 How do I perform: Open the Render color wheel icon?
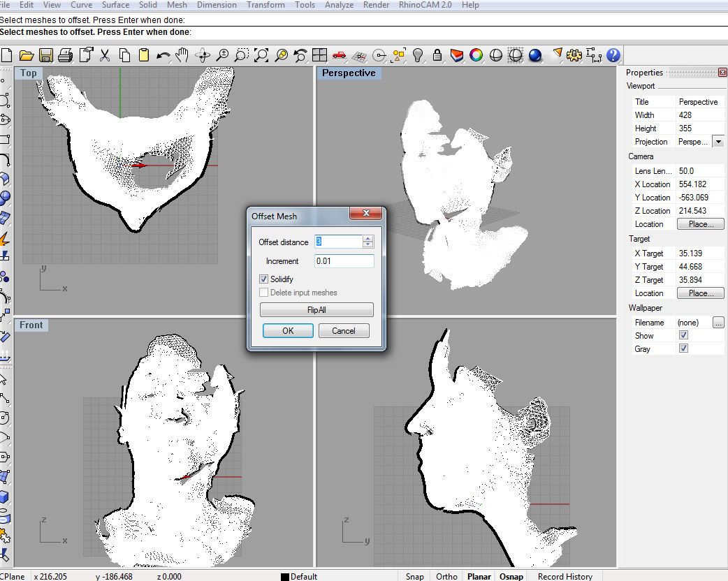click(475, 54)
